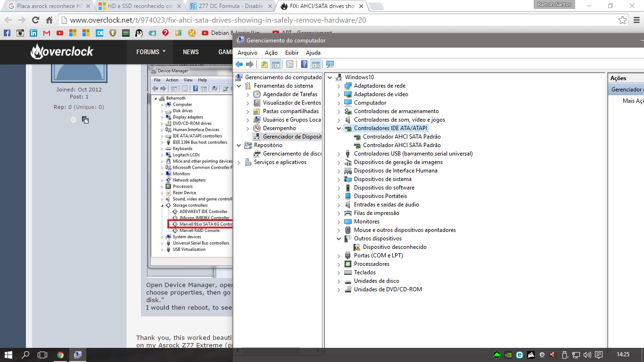This screenshot has width=644, height=362.
Task: Open the FORUMS dropdown on Overclock
Action: pyautogui.click(x=151, y=52)
